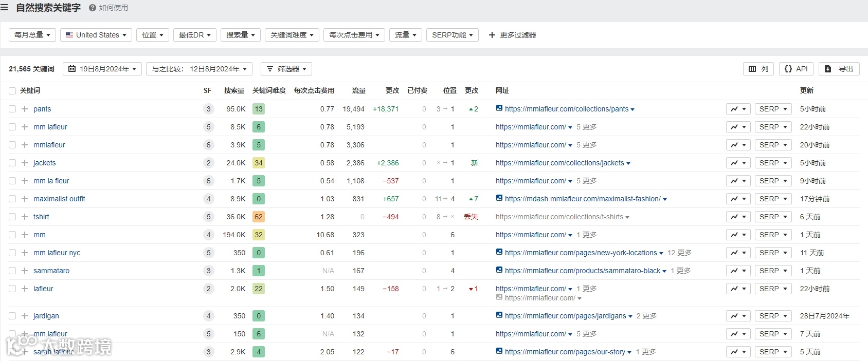Screen dimensions: 868x361
Task: Open the collections/jackets URL link
Action: [x=560, y=163]
